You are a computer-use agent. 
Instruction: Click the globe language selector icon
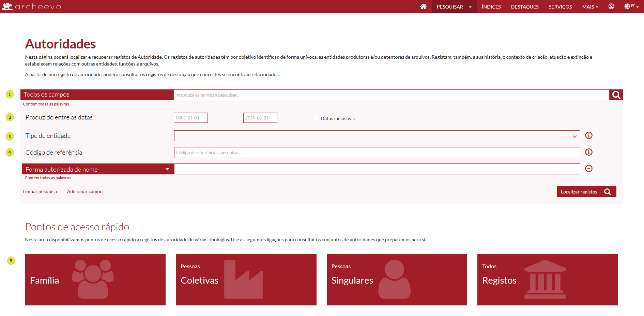(627, 6)
